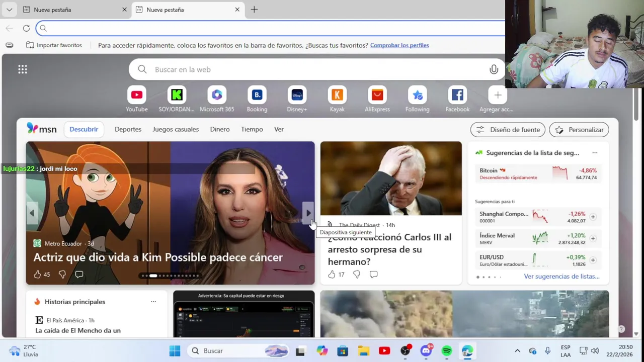This screenshot has height=362, width=644.
Task: Select the Descubrir tab
Action: pyautogui.click(x=84, y=129)
